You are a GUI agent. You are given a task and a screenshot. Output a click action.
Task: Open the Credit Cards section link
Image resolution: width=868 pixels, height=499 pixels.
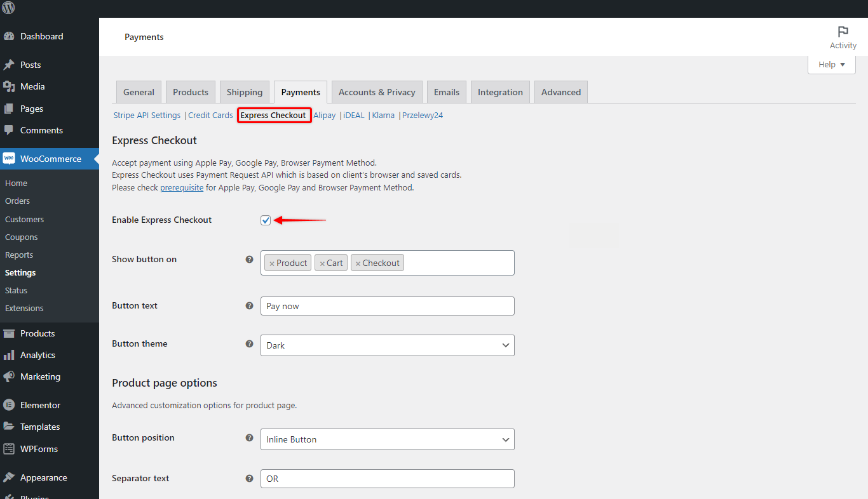coord(210,116)
